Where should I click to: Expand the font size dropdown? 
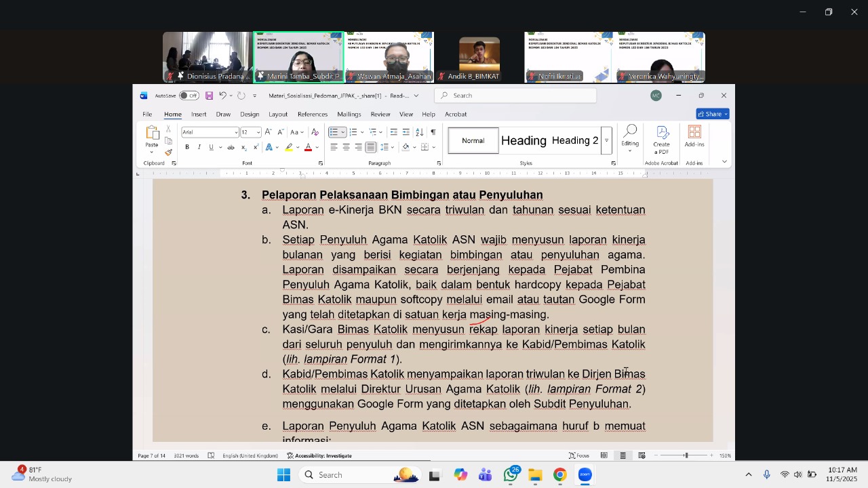258,132
